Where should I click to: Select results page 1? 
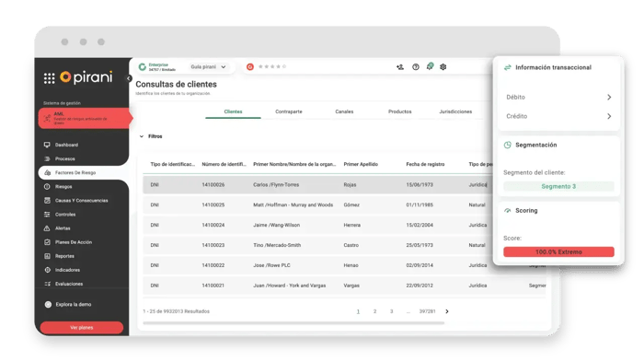[358, 311]
